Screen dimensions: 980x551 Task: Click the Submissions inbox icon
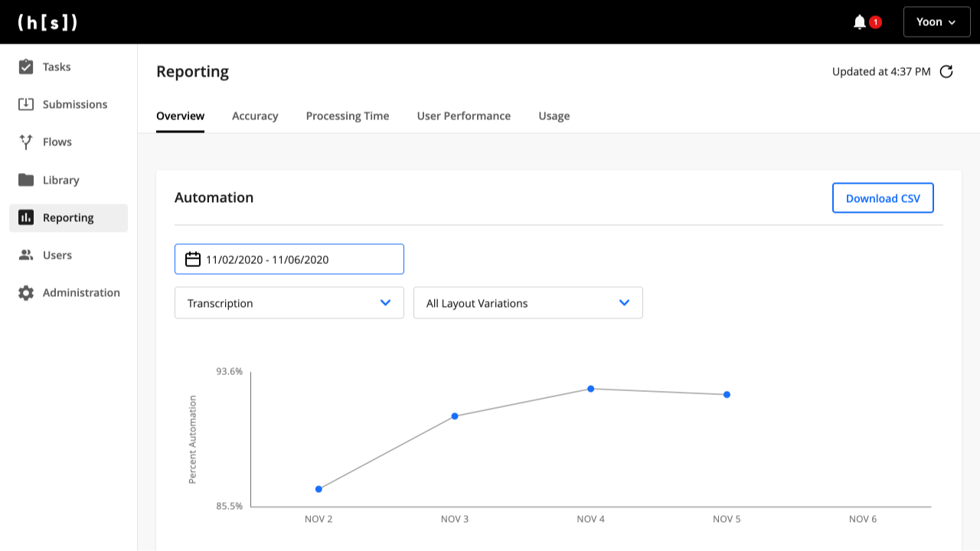pyautogui.click(x=26, y=104)
